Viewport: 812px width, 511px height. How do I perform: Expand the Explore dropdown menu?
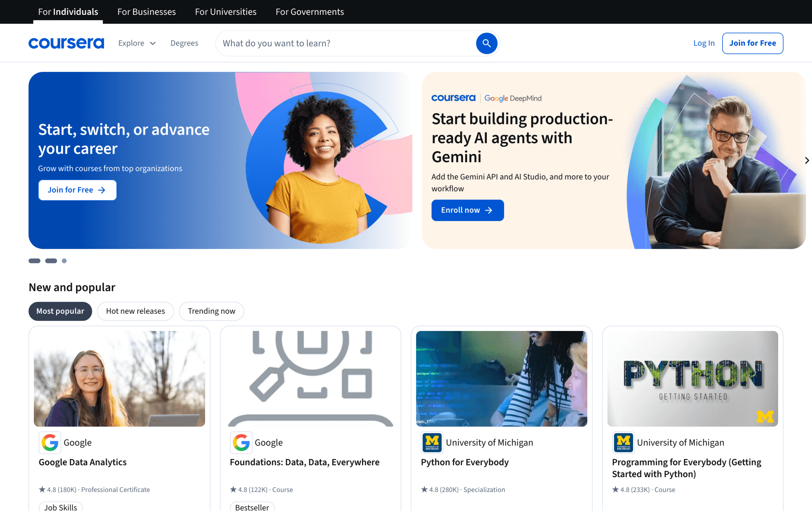[x=137, y=43]
